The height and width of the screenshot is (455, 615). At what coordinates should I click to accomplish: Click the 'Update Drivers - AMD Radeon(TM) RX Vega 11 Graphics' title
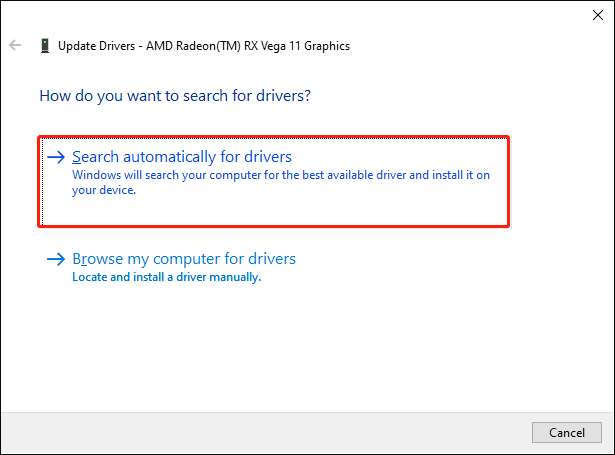204,46
